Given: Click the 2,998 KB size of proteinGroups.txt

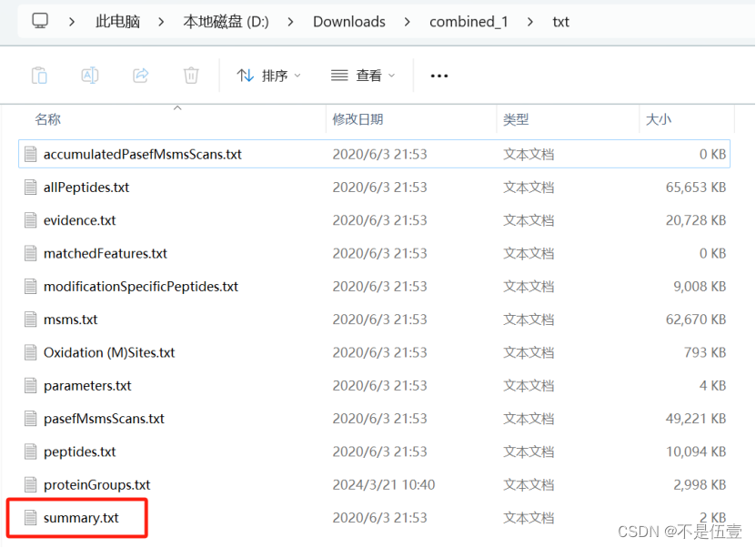Looking at the screenshot, I should click(x=700, y=485).
